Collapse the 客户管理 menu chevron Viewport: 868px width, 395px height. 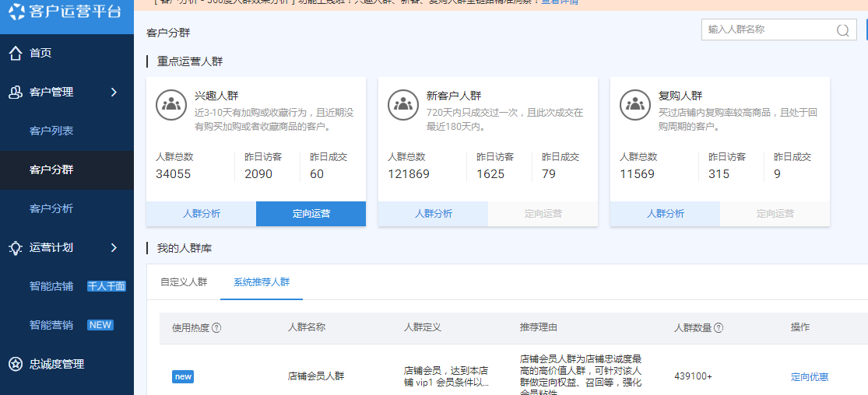(114, 92)
